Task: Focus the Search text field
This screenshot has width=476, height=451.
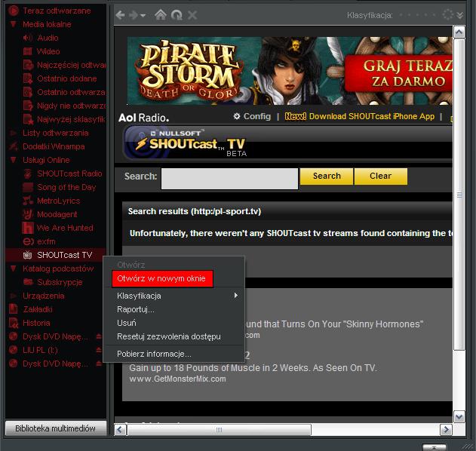Action: [x=229, y=179]
